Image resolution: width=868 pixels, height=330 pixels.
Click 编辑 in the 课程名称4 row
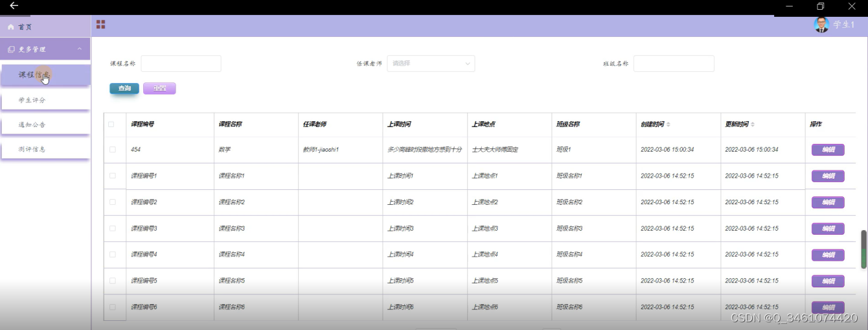coord(828,255)
